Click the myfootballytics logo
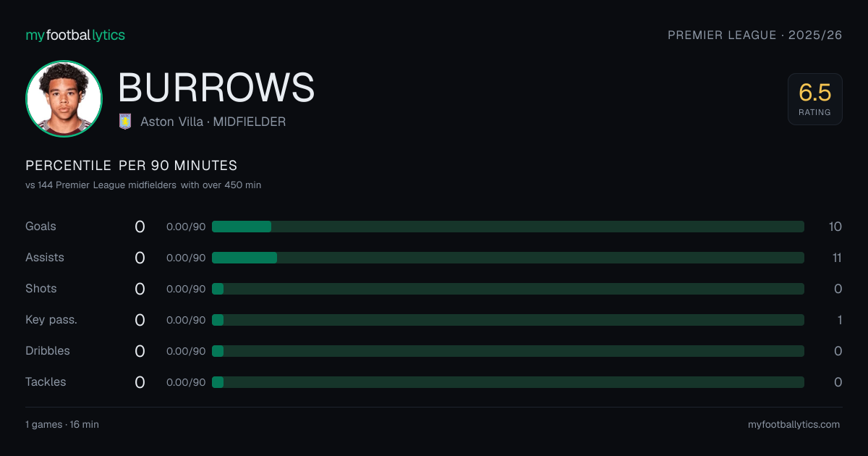The width and height of the screenshot is (868, 456). pos(75,35)
